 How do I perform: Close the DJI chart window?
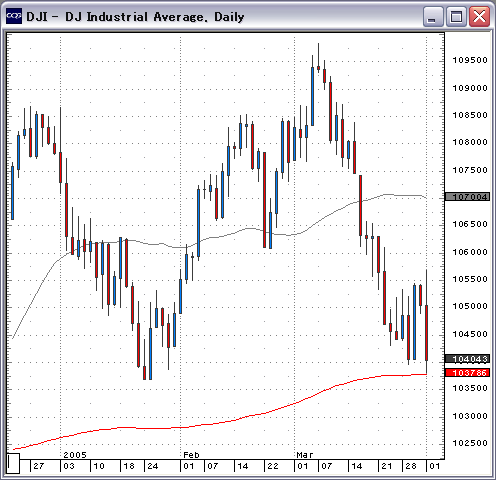pos(479,16)
